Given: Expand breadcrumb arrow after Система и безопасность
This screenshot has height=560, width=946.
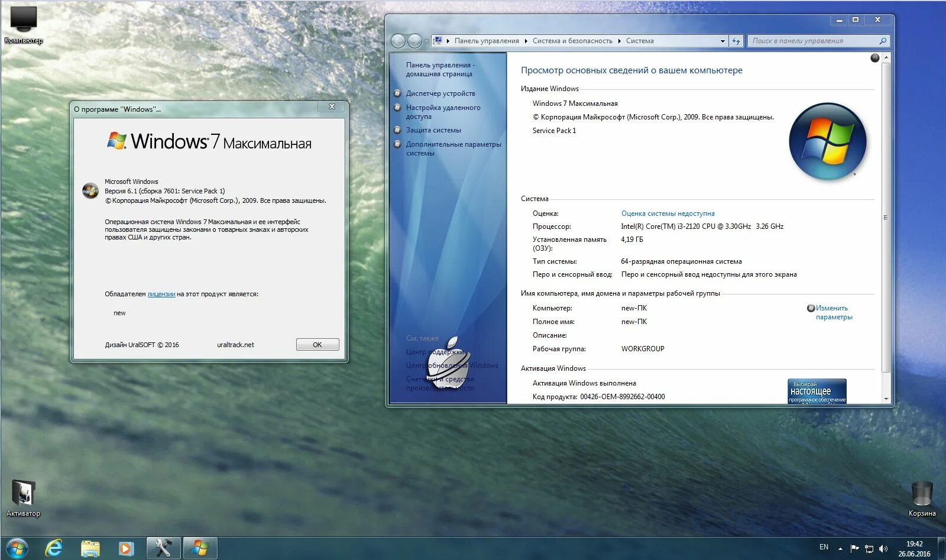Looking at the screenshot, I should [619, 41].
